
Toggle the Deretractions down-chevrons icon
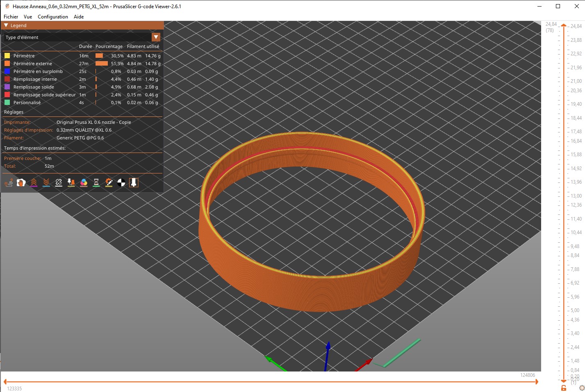coord(46,182)
